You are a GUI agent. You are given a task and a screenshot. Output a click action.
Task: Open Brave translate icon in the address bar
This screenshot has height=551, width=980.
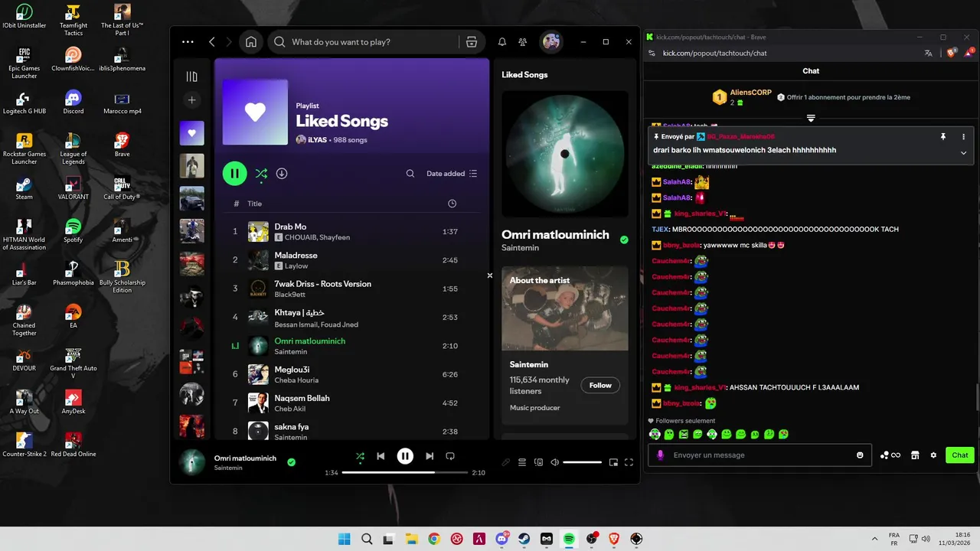coord(929,53)
